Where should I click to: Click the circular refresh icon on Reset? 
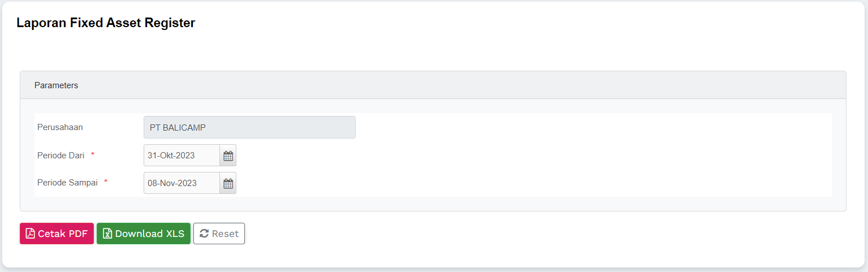(204, 234)
